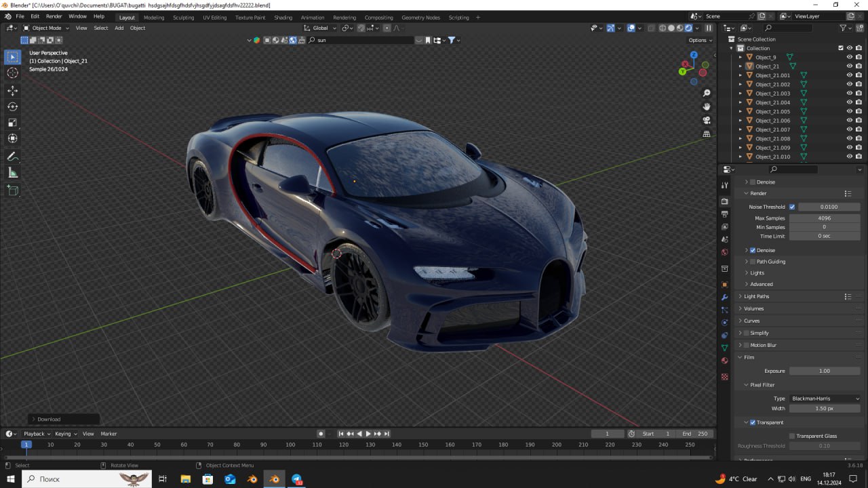Open the Render menu
The height and width of the screenshot is (488, 868).
[54, 16]
